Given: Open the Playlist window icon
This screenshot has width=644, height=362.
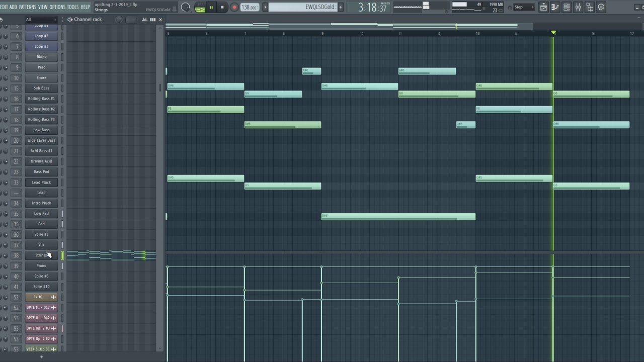Looking at the screenshot, I should click(543, 7).
